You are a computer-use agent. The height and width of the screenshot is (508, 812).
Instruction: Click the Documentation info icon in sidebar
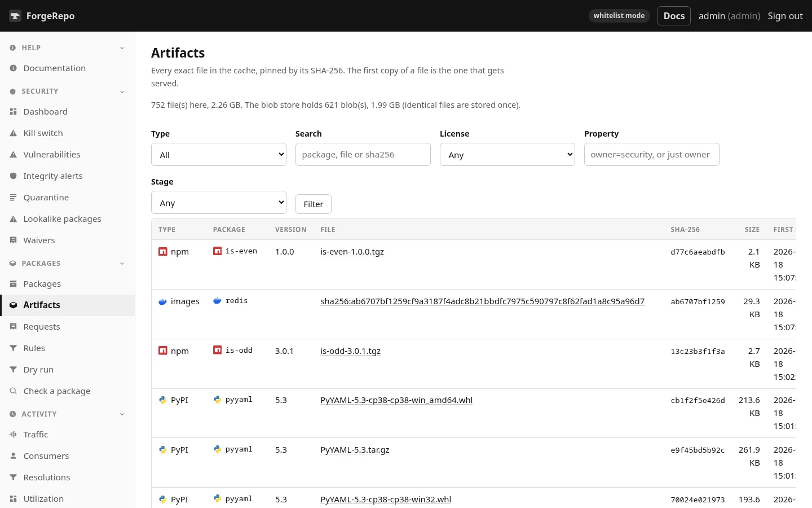13,68
